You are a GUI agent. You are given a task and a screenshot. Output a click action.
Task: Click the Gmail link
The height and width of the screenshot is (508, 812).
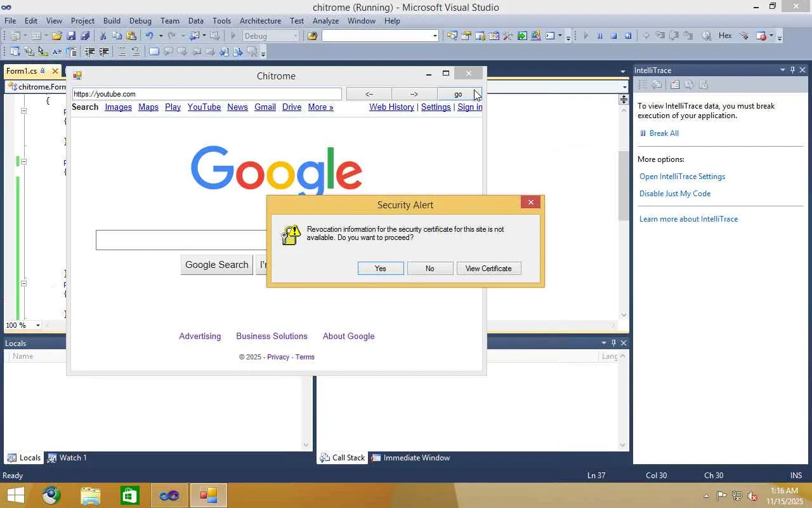coord(265,107)
